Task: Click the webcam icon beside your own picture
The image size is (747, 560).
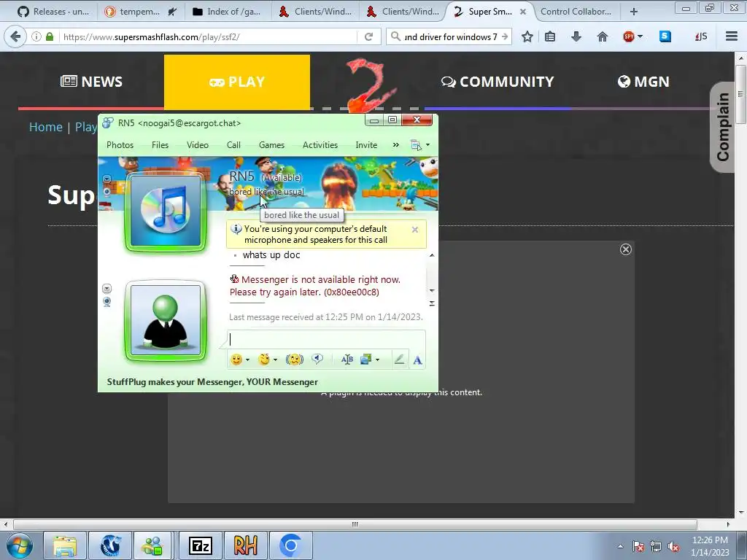Action: [x=107, y=302]
